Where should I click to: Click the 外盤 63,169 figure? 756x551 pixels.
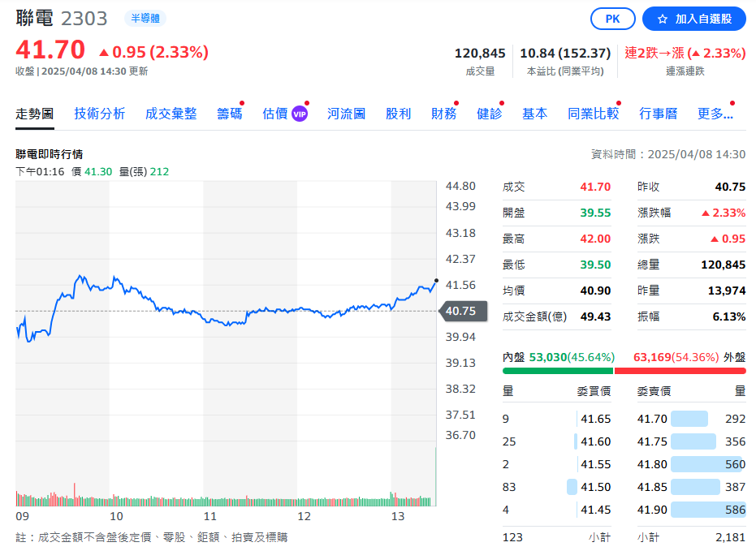click(652, 357)
